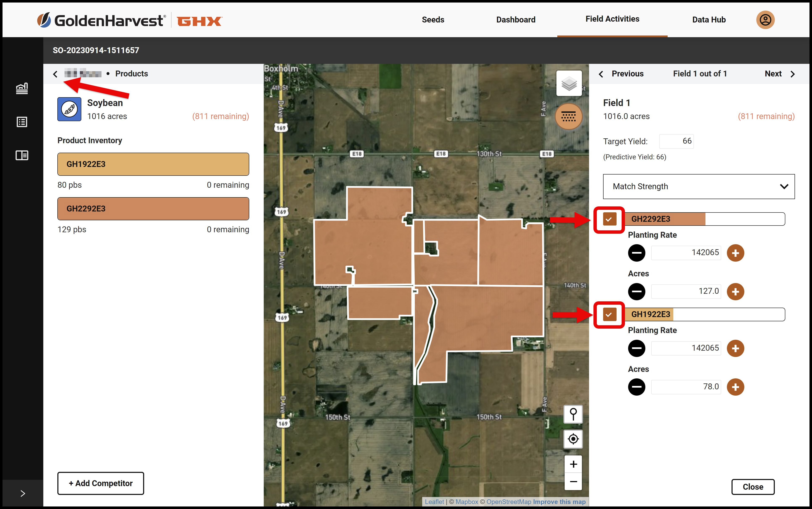812x509 pixels.
Task: Open the Match Strength dropdown
Action: [699, 186]
